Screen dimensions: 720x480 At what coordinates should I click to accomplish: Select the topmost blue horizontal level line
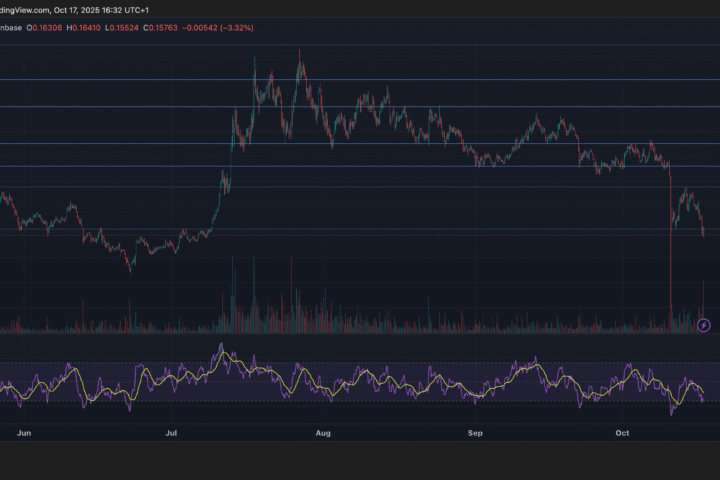click(360, 44)
